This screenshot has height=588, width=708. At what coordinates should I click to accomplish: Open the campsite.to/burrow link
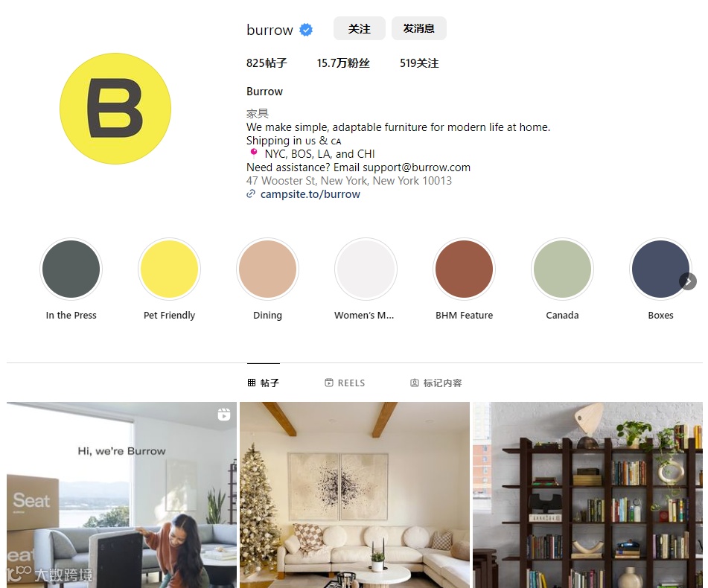[310, 194]
